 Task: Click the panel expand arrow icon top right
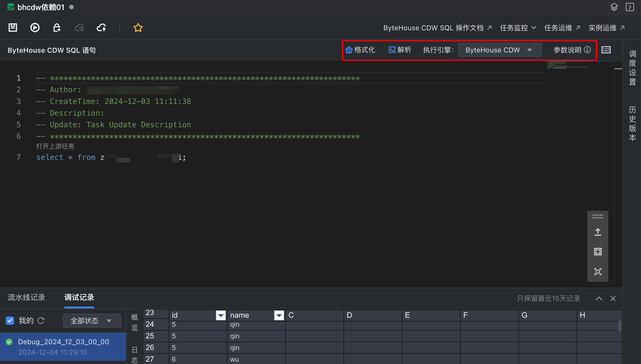click(630, 7)
